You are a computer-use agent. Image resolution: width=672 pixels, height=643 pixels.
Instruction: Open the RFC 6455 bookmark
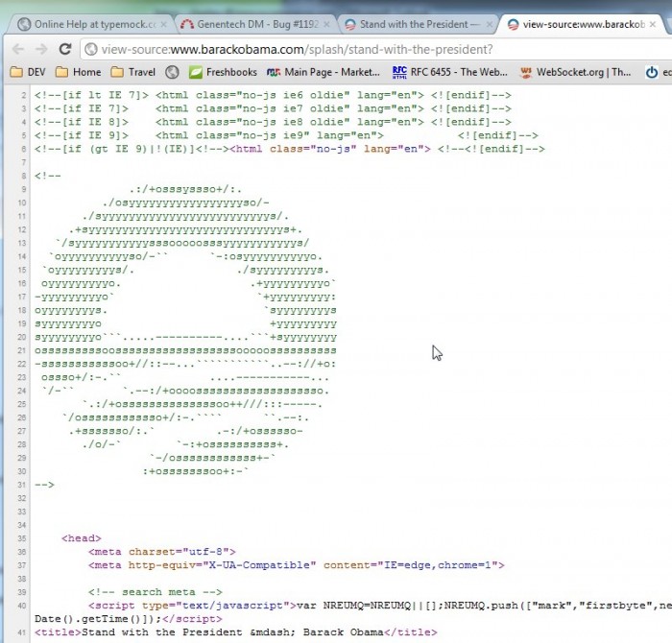click(449, 72)
